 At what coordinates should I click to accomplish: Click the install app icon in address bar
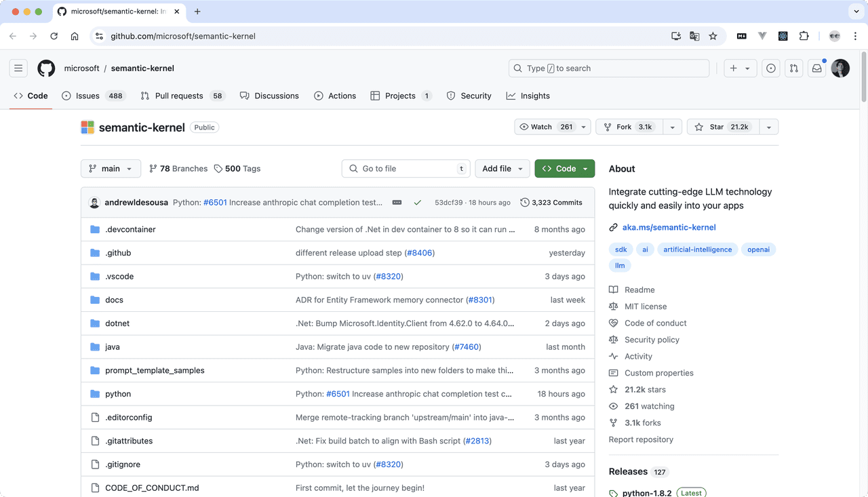click(676, 36)
